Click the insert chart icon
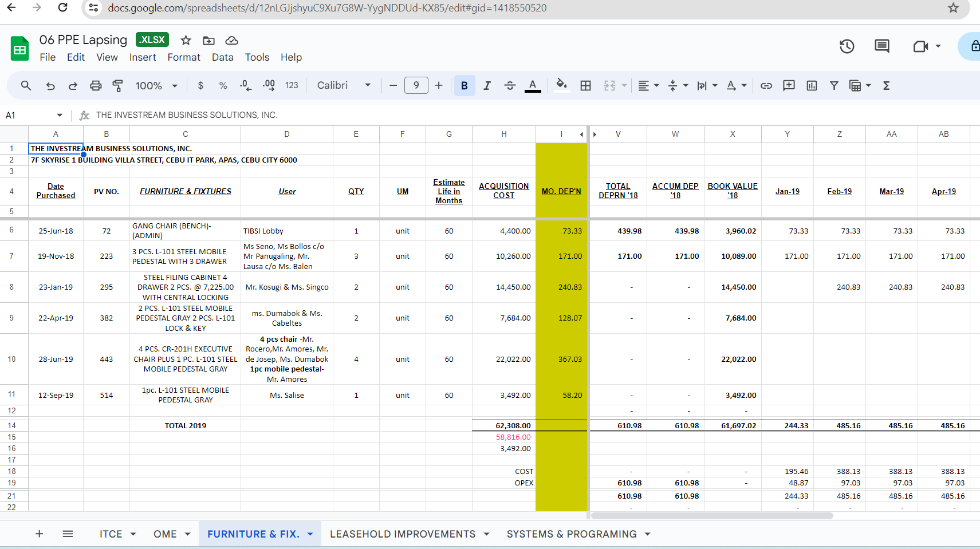This screenshot has width=980, height=549. pyautogui.click(x=812, y=86)
